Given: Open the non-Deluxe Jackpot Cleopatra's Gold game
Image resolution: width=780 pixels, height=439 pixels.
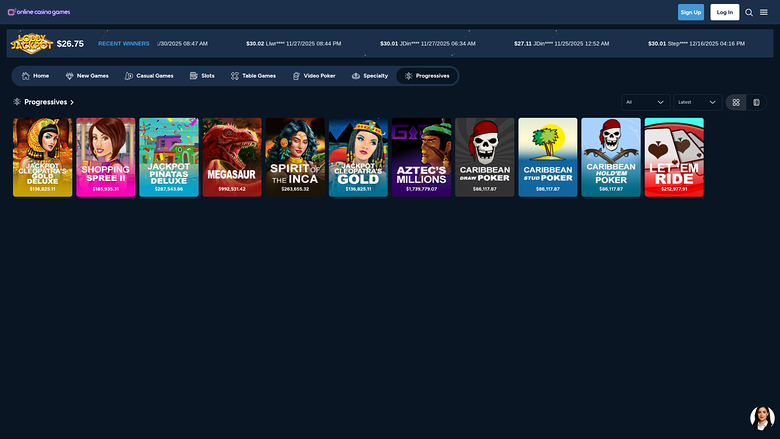Looking at the screenshot, I should pos(358,157).
